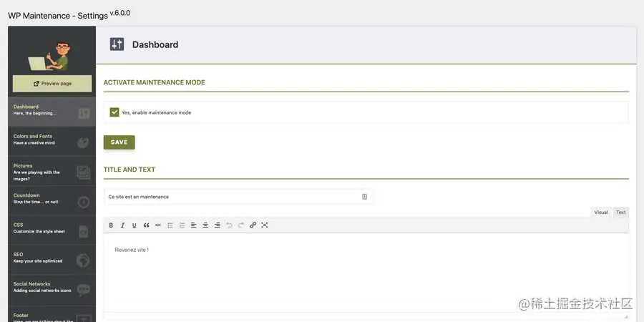Image resolution: width=644 pixels, height=322 pixels.
Task: Switch the editor to the Text tab
Action: 620,213
